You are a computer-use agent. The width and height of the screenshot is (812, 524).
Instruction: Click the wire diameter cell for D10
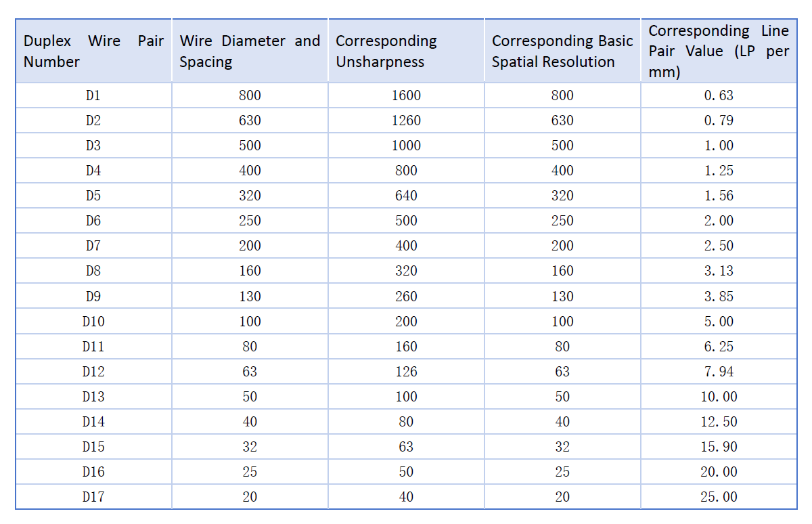[x=250, y=322]
